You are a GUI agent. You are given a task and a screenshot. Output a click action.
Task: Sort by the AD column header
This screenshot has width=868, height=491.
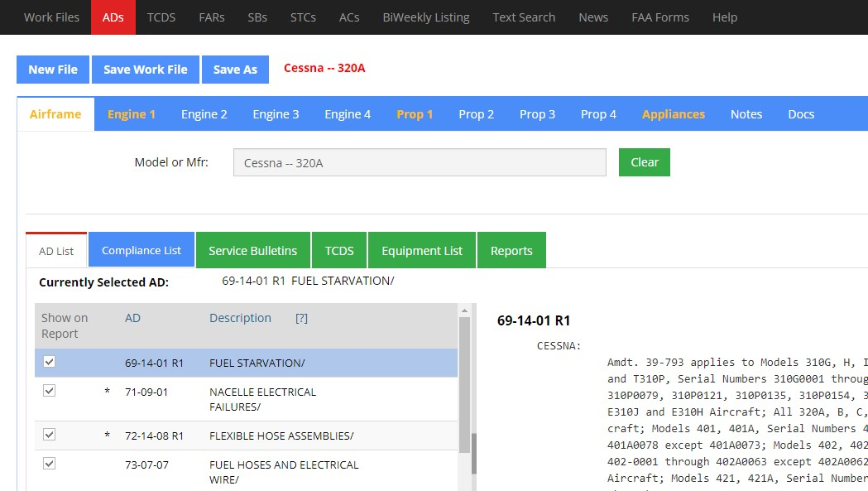133,318
